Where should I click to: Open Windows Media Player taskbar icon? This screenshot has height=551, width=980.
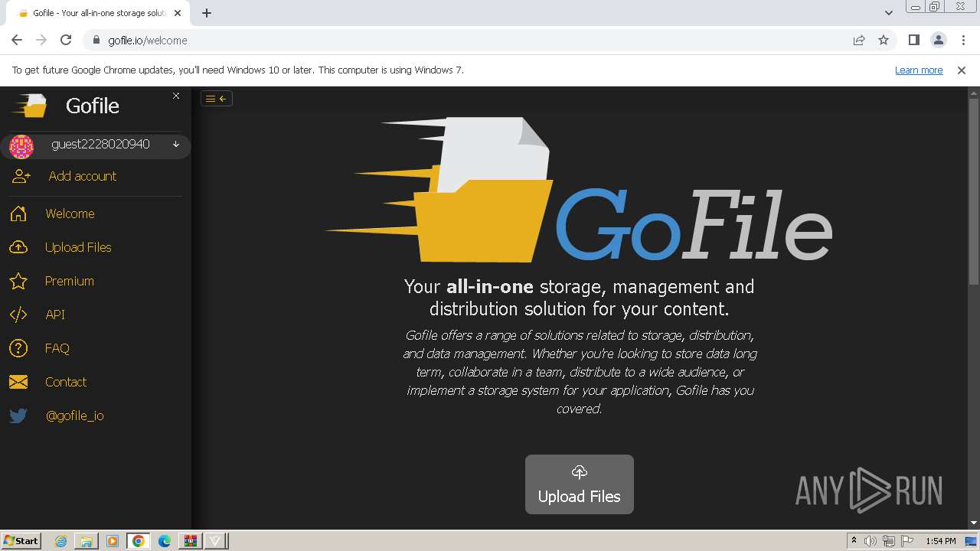point(113,541)
